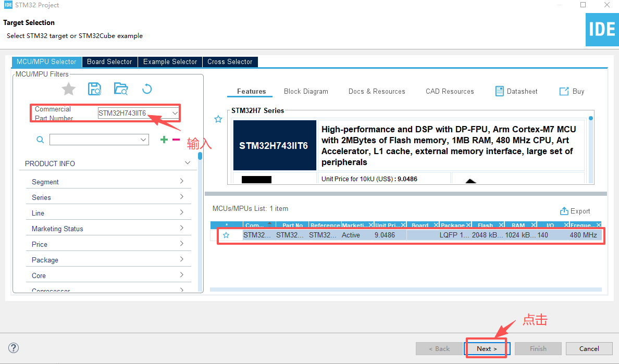Image resolution: width=619 pixels, height=364 pixels.
Task: Remove the Frequency column
Action: pyautogui.click(x=599, y=225)
